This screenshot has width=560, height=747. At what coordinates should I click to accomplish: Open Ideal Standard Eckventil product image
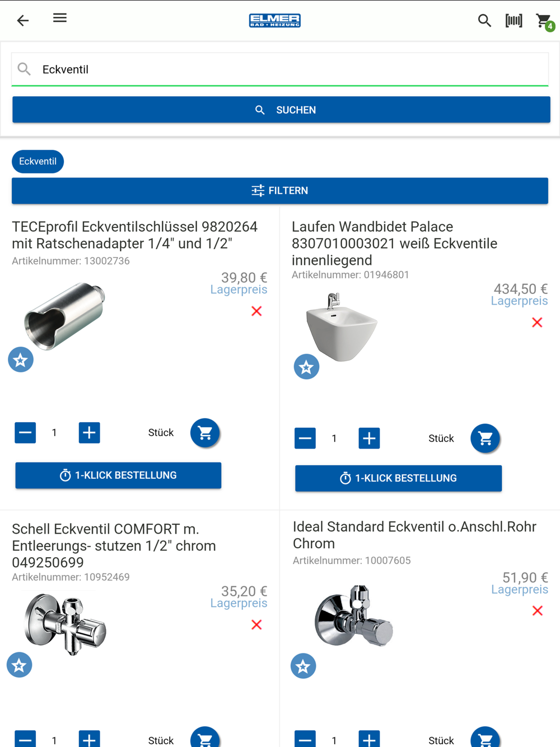[353, 616]
